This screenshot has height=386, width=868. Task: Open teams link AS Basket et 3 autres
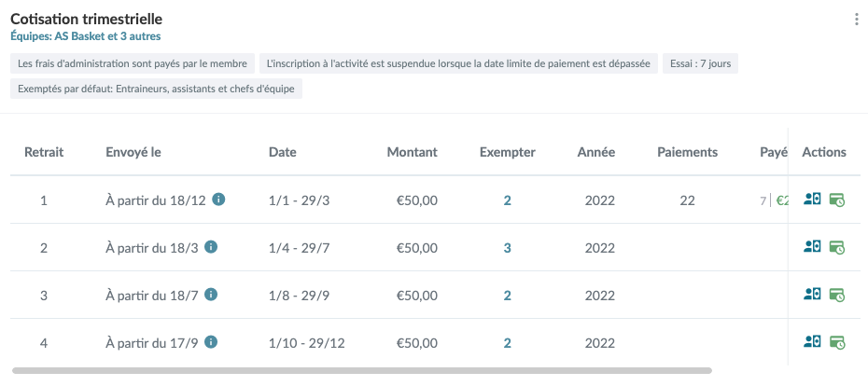pyautogui.click(x=86, y=36)
